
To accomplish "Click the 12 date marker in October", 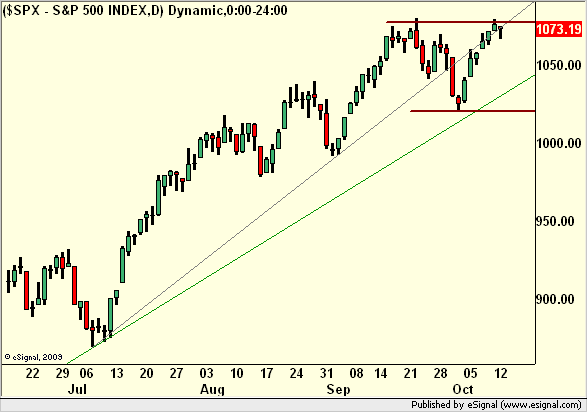I will [501, 373].
